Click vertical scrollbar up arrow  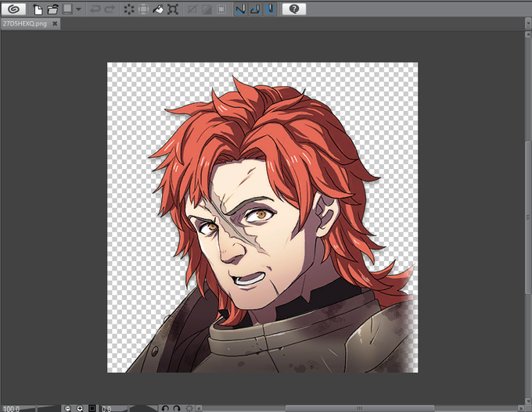[528, 34]
